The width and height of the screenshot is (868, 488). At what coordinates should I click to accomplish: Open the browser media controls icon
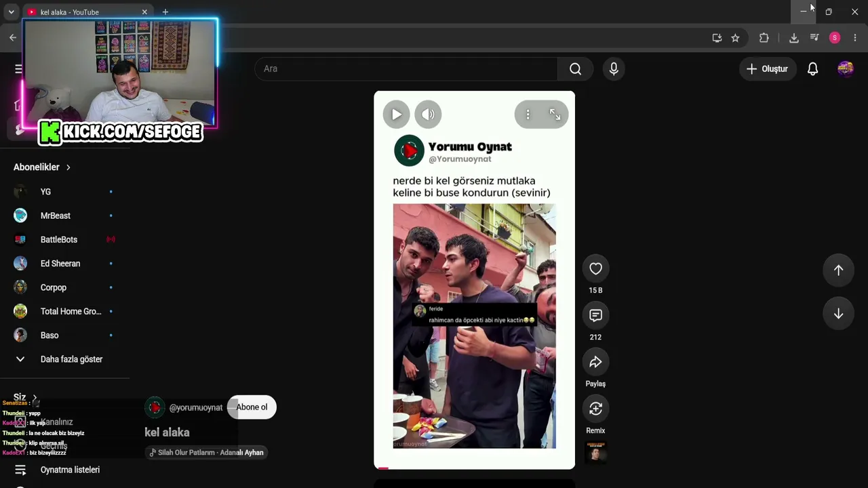coord(814,38)
